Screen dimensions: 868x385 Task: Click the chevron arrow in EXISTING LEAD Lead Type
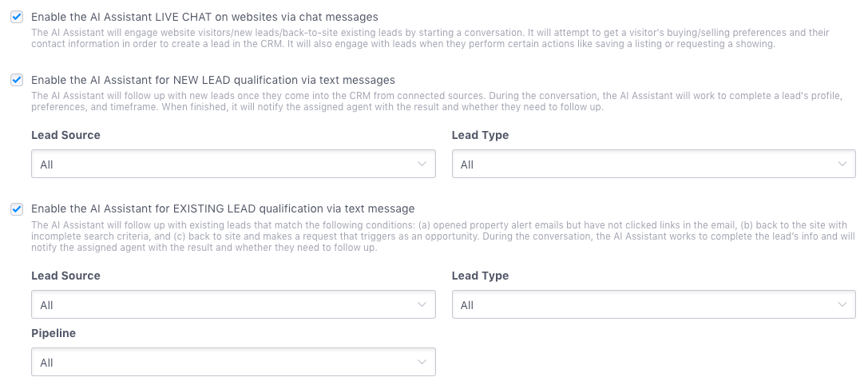click(842, 304)
